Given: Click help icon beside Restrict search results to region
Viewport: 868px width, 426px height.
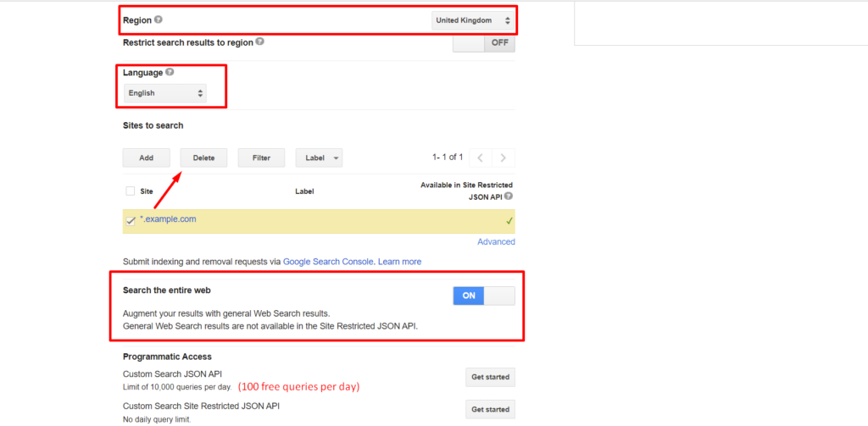Looking at the screenshot, I should (259, 41).
